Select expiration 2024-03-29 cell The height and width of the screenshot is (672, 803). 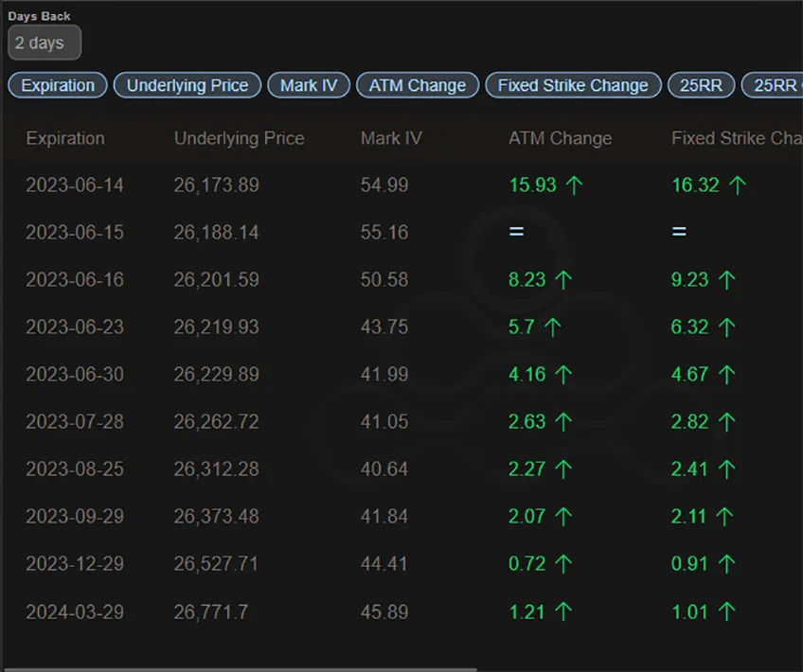[x=75, y=611]
